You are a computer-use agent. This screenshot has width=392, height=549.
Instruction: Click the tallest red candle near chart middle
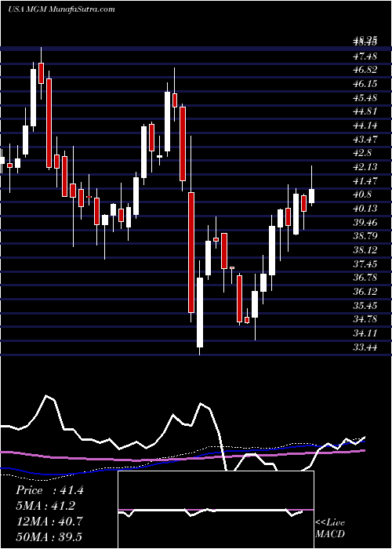coord(191,252)
